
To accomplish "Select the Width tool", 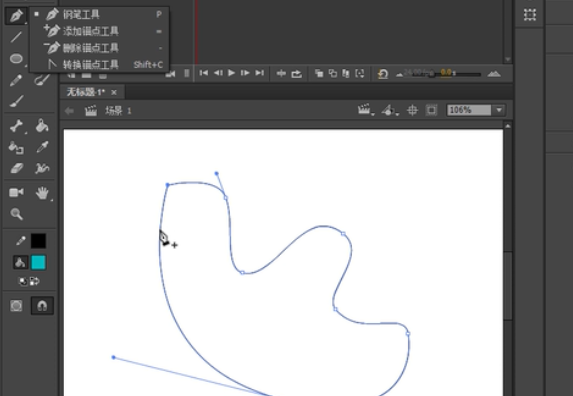I will point(42,168).
